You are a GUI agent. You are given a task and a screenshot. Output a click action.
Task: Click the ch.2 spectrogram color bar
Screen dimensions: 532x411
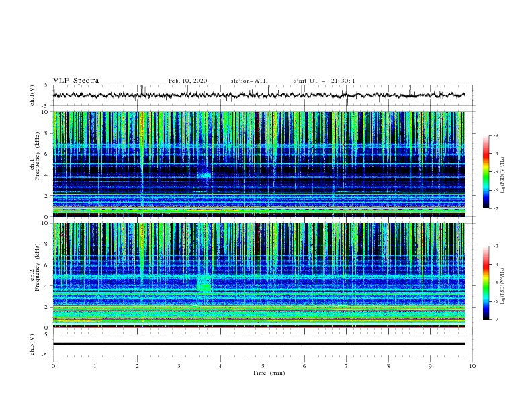[x=486, y=283]
